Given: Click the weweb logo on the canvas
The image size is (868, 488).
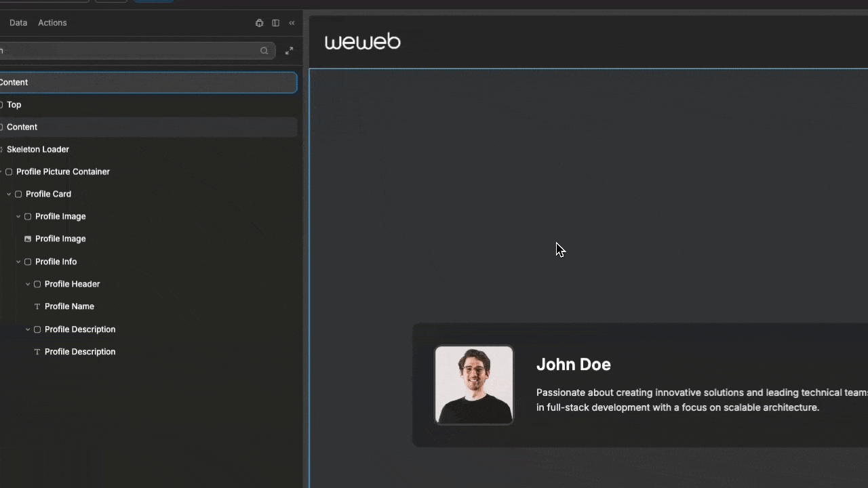Looking at the screenshot, I should pos(362,41).
